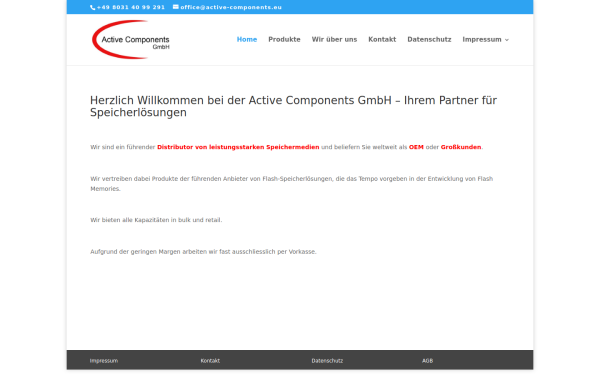Click Kontakt link in footer
Viewport: 600px width, 375px height.
pos(210,361)
